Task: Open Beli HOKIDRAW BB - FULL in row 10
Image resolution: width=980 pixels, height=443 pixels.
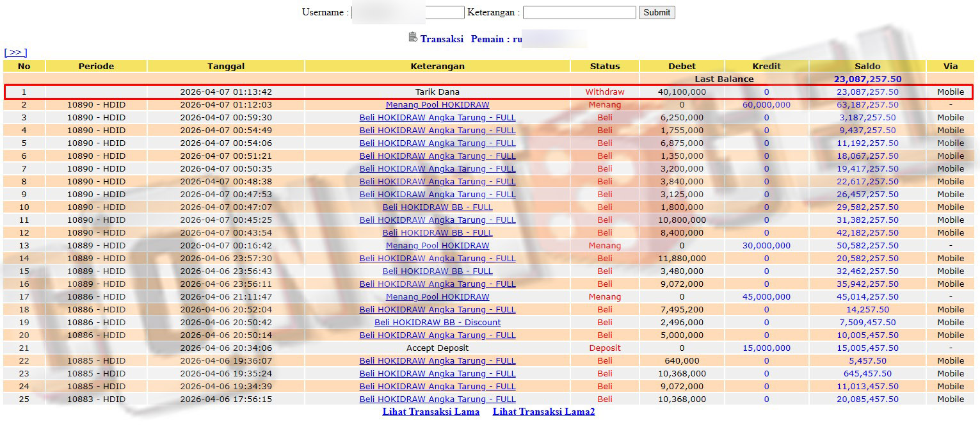Action: tap(437, 207)
